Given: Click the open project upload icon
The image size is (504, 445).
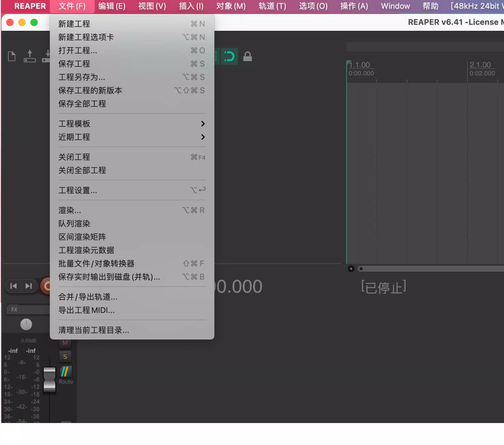Looking at the screenshot, I should click(x=30, y=56).
